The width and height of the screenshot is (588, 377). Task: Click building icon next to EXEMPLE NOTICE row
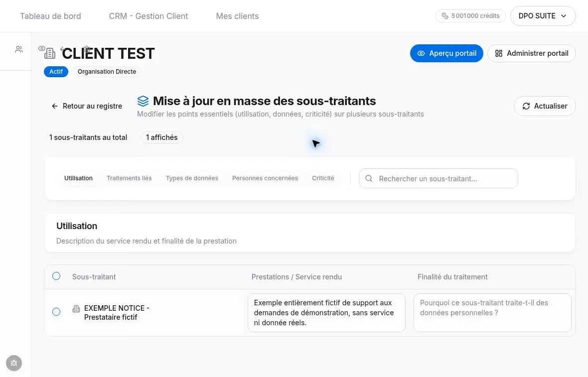point(76,309)
